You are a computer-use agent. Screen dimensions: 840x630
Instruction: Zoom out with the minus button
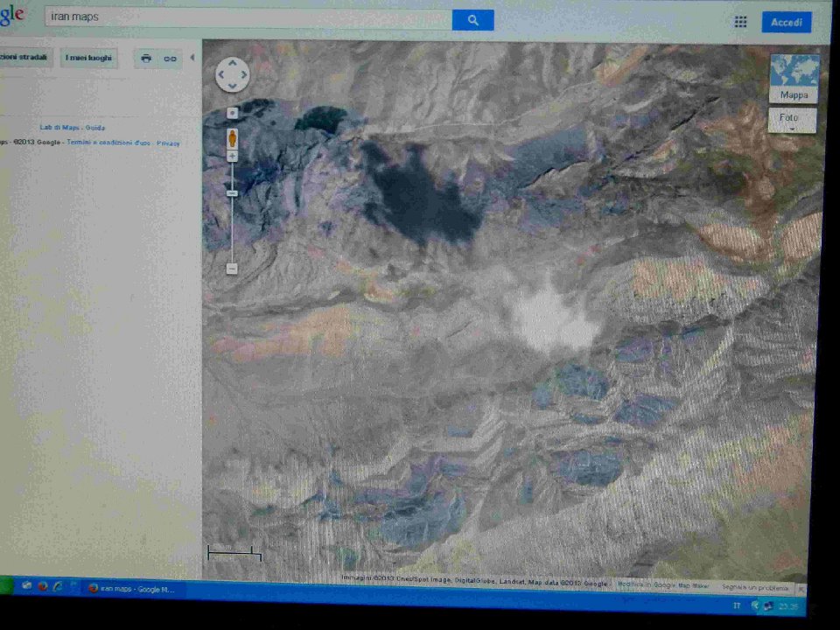[231, 269]
